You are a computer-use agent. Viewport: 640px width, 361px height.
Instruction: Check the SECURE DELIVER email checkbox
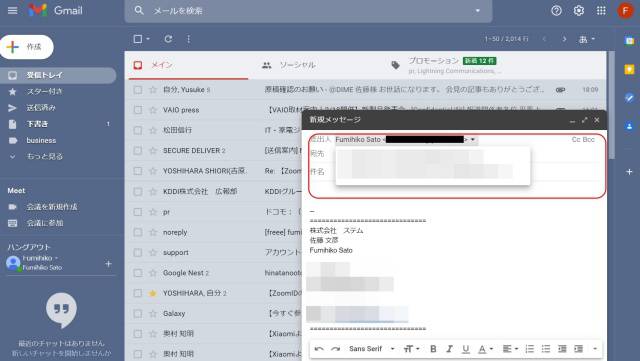pos(138,151)
